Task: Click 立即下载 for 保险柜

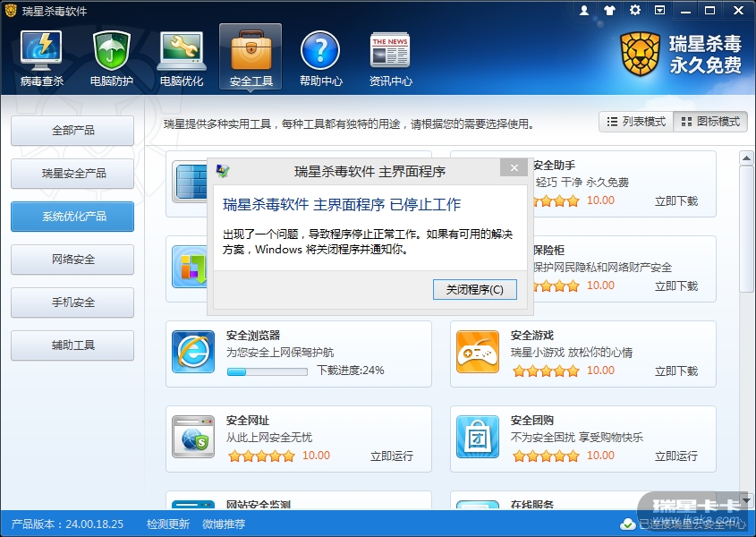Action: 676,286
